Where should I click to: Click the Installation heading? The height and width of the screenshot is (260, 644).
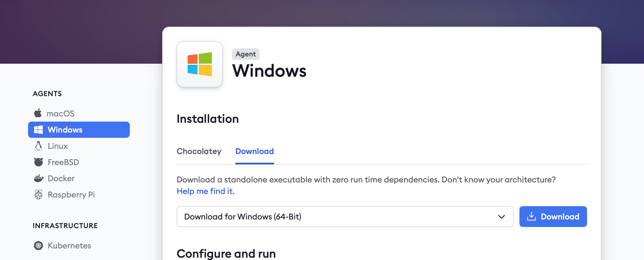[x=208, y=119]
